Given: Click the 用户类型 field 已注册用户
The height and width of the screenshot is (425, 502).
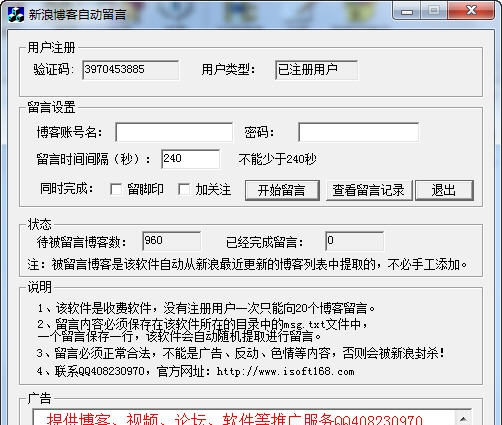Looking at the screenshot, I should 316,70.
